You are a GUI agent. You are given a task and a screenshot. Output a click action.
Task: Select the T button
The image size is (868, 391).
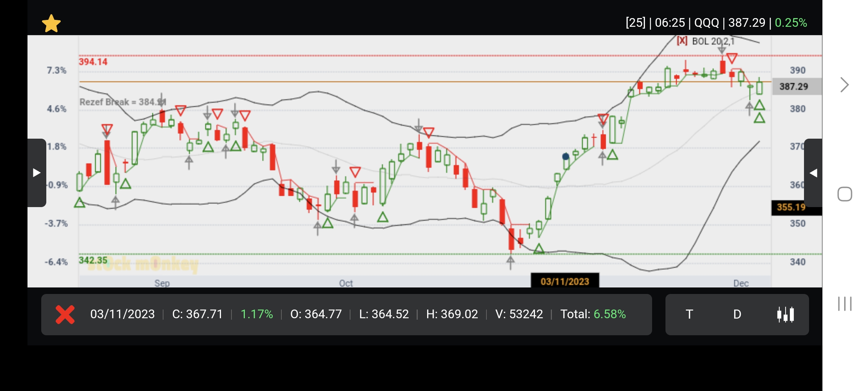click(x=689, y=314)
